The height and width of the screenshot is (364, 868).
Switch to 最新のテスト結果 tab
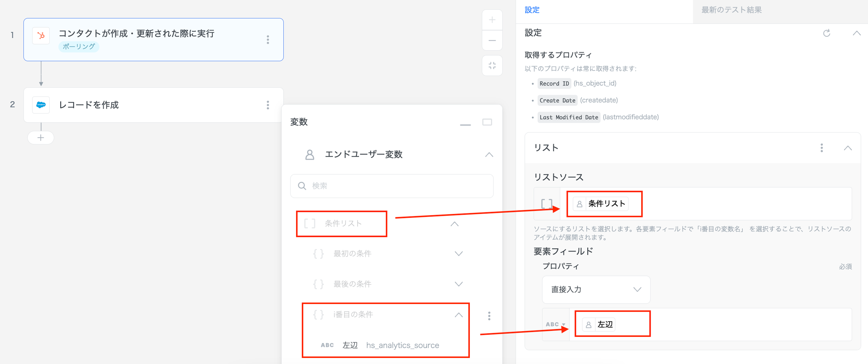pyautogui.click(x=731, y=10)
